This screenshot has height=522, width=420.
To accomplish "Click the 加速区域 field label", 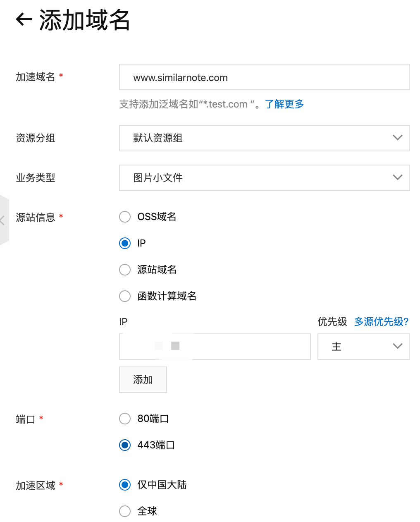I will tap(36, 486).
